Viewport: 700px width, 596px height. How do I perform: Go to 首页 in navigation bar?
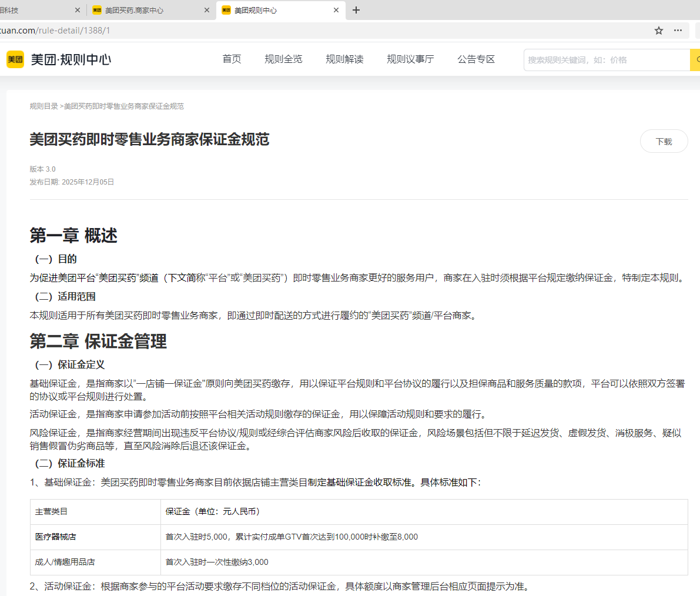pos(232,59)
